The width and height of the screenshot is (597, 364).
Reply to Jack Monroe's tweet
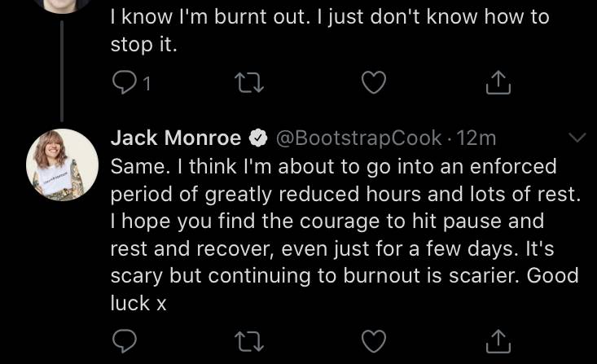pyautogui.click(x=125, y=340)
